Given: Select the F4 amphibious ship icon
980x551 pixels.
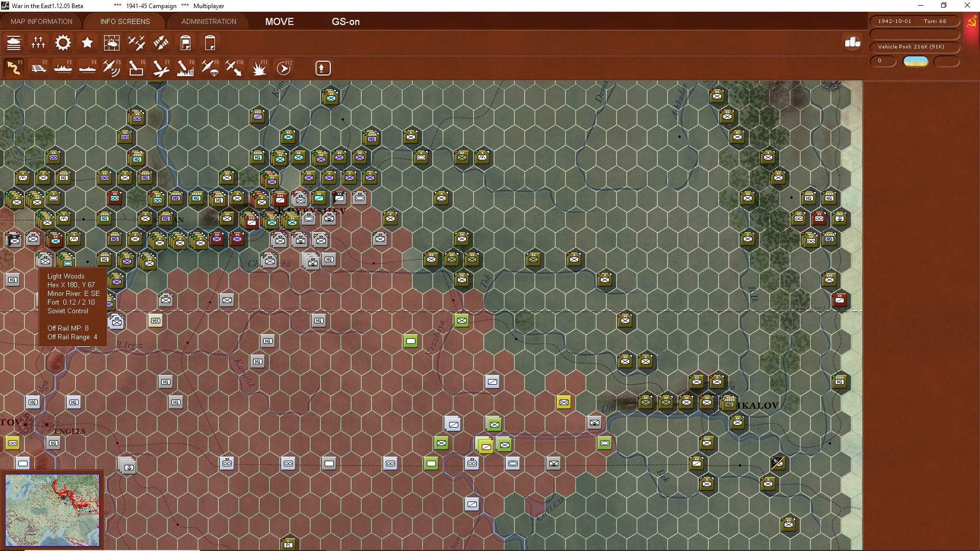Looking at the screenshot, I should pos(87,68).
